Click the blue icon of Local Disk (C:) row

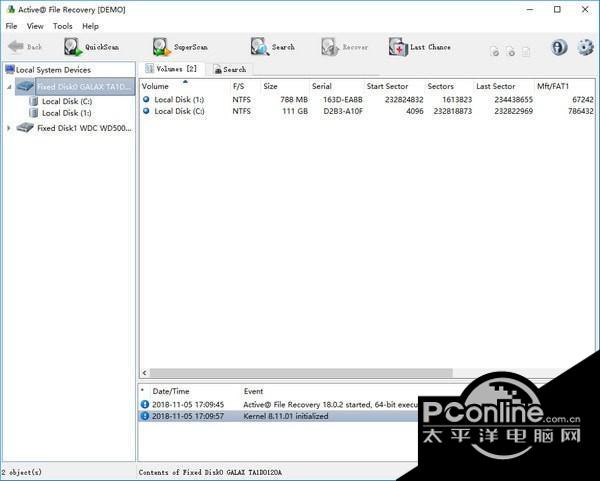tap(146, 111)
